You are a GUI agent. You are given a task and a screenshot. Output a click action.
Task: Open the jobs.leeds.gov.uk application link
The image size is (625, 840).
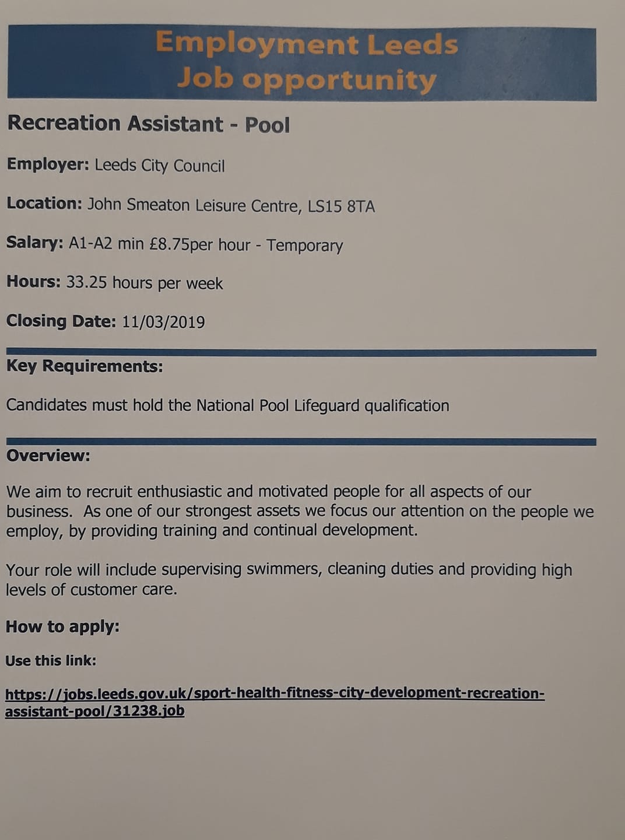pos(275,702)
